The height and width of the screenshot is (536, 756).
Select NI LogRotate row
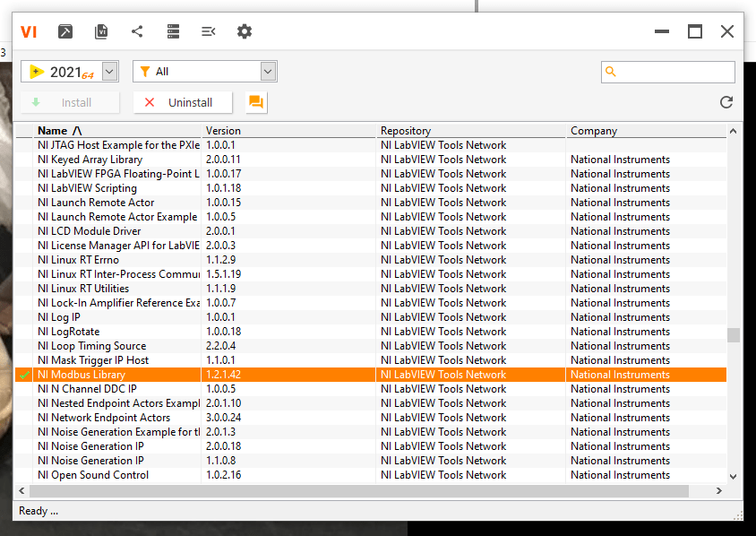[371, 332]
